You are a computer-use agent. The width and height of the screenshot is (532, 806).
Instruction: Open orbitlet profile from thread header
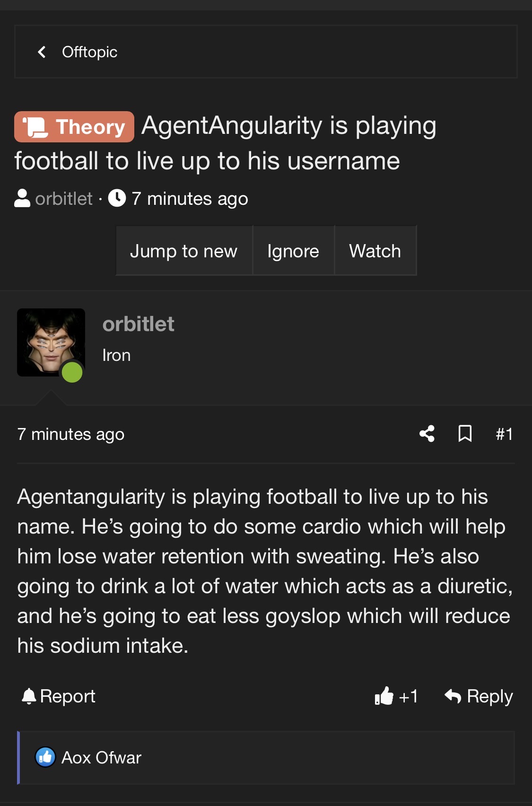click(x=64, y=199)
